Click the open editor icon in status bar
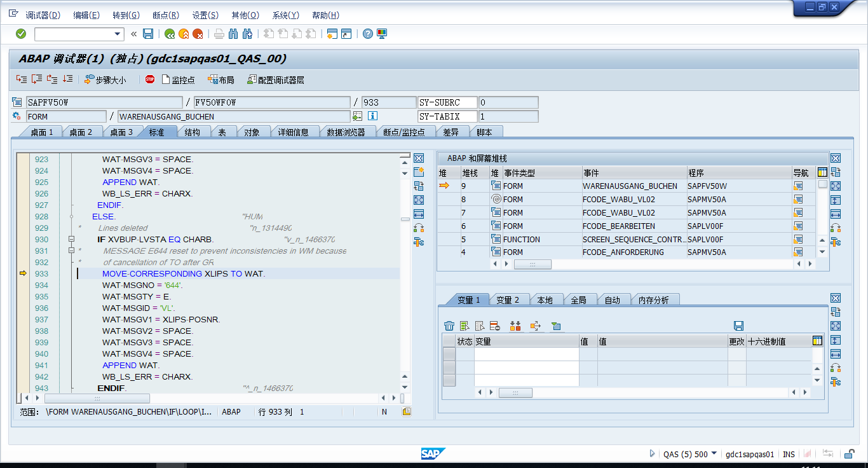 tap(407, 411)
